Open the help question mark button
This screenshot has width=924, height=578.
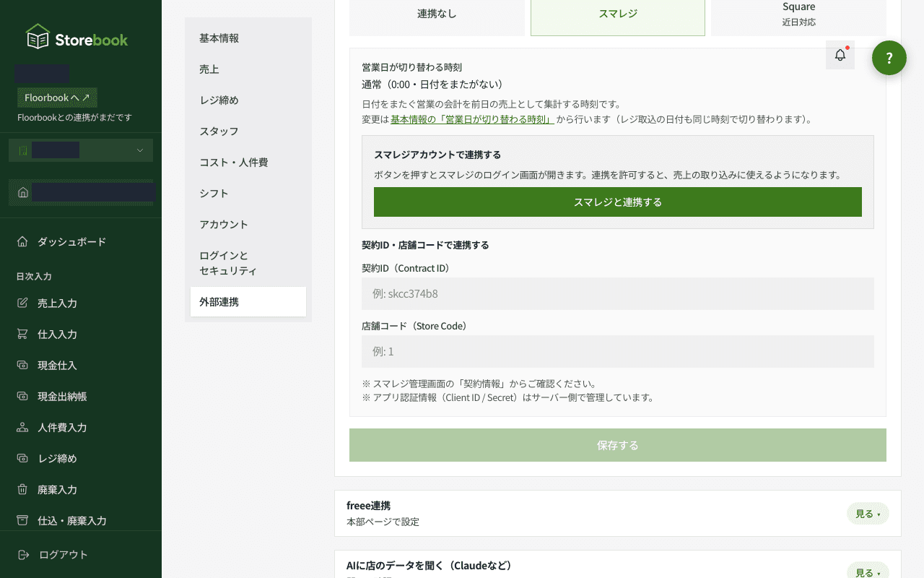889,58
